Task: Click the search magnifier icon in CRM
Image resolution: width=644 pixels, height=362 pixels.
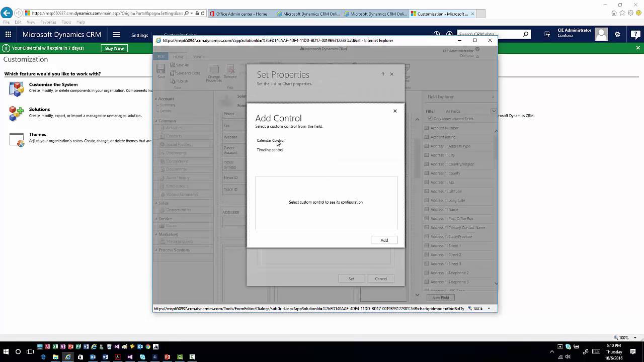Action: [x=526, y=34]
